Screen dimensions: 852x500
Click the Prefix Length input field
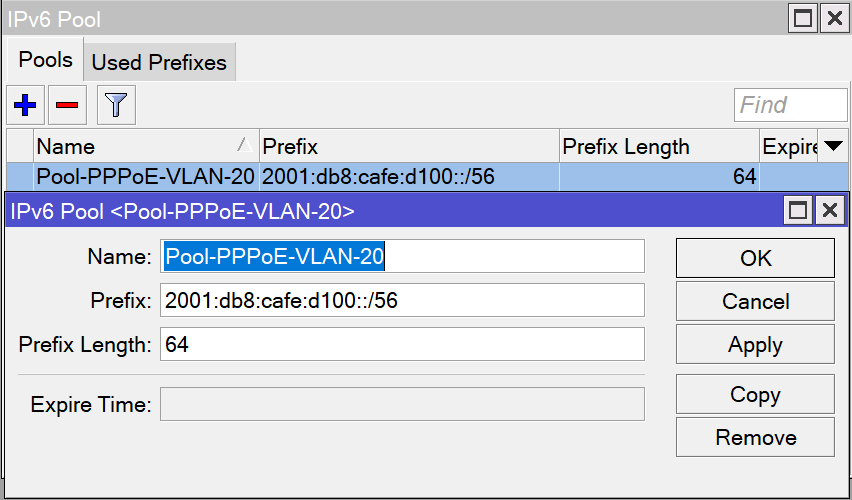click(402, 344)
